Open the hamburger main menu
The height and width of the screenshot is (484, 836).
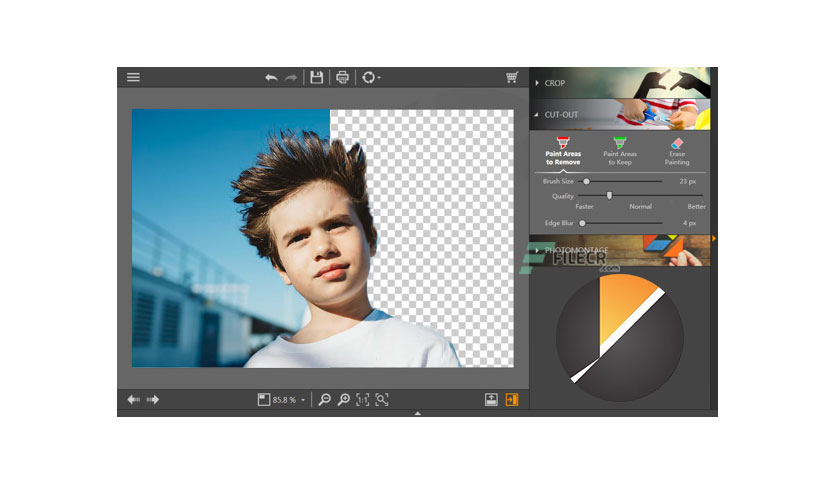coord(133,77)
